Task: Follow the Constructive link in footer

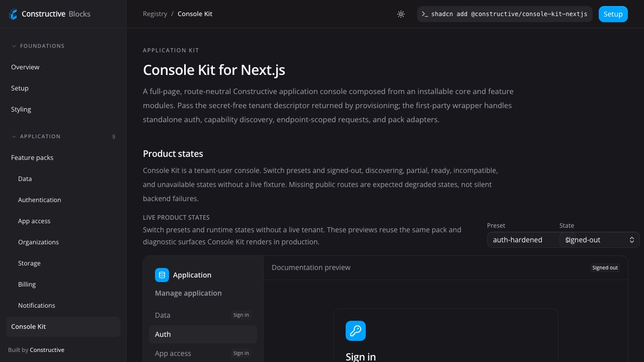Action: tap(47, 350)
